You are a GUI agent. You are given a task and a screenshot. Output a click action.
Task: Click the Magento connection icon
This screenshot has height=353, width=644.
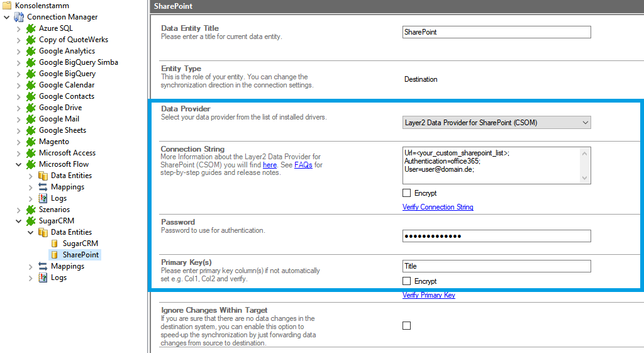(30, 142)
